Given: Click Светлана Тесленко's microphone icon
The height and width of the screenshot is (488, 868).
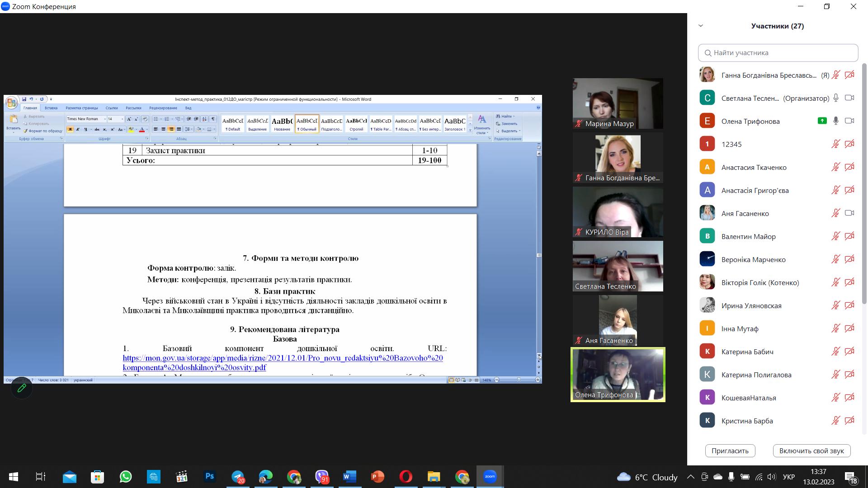Looking at the screenshot, I should click(836, 98).
